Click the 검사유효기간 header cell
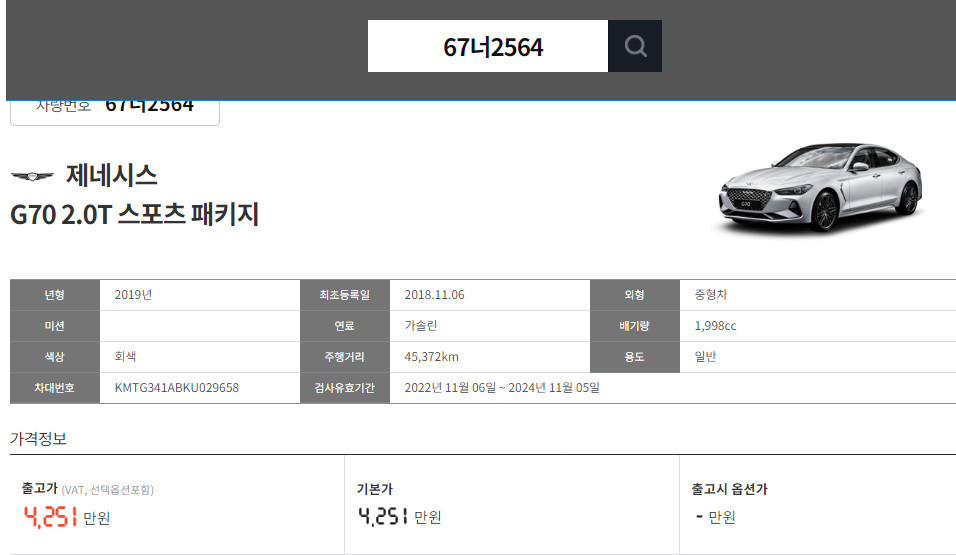956x555 pixels. click(x=344, y=388)
